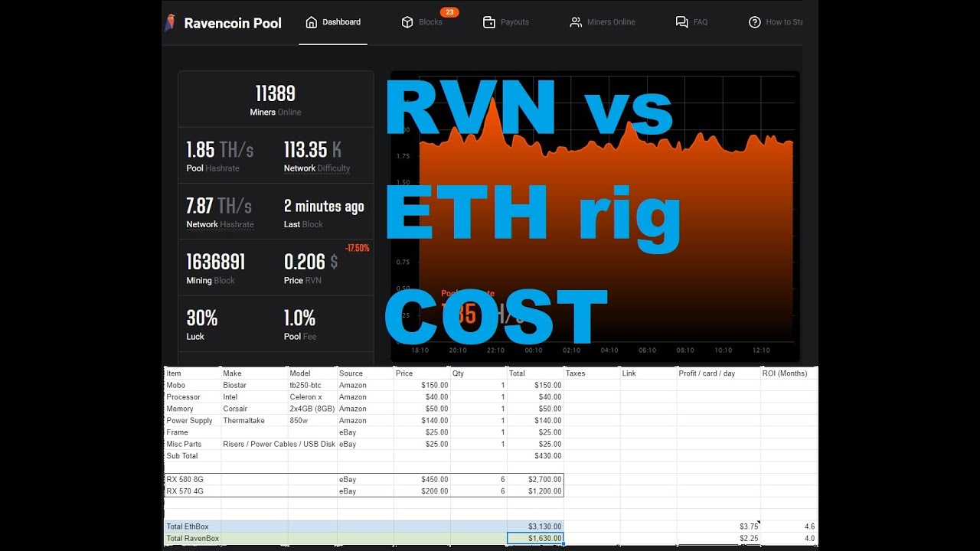Select the $2.25 profit cell
This screenshot has height=551, width=980.
tap(719, 538)
